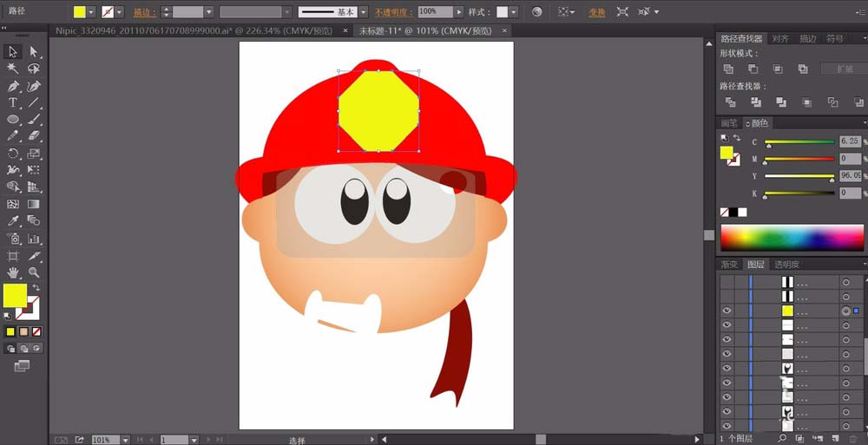This screenshot has width=868, height=445.
Task: Switch to 对齐 (Align) panel tab
Action: coord(780,39)
